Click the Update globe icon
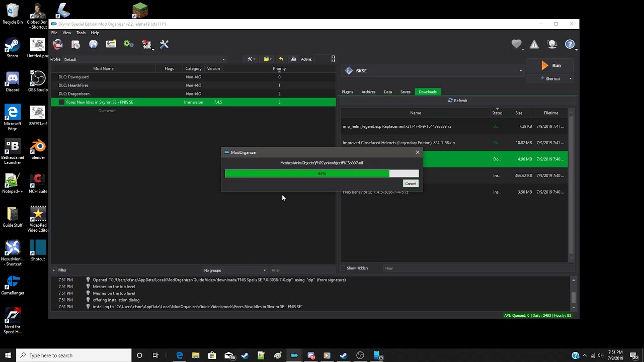644x362 pixels. 552,44
